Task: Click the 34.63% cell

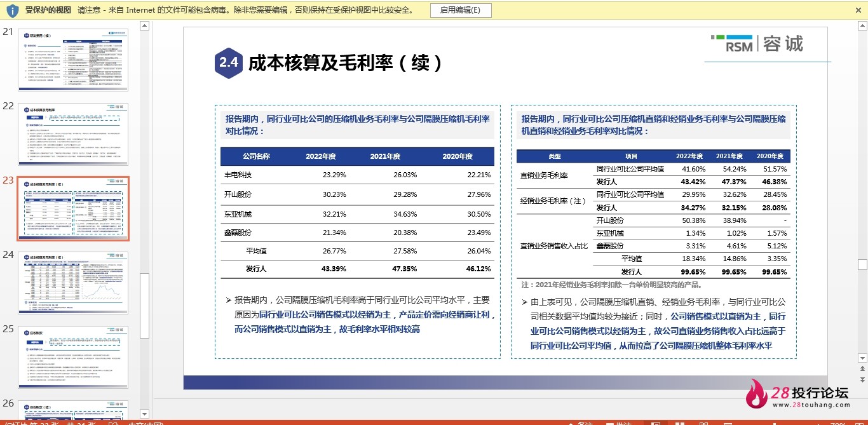Action: pos(405,214)
